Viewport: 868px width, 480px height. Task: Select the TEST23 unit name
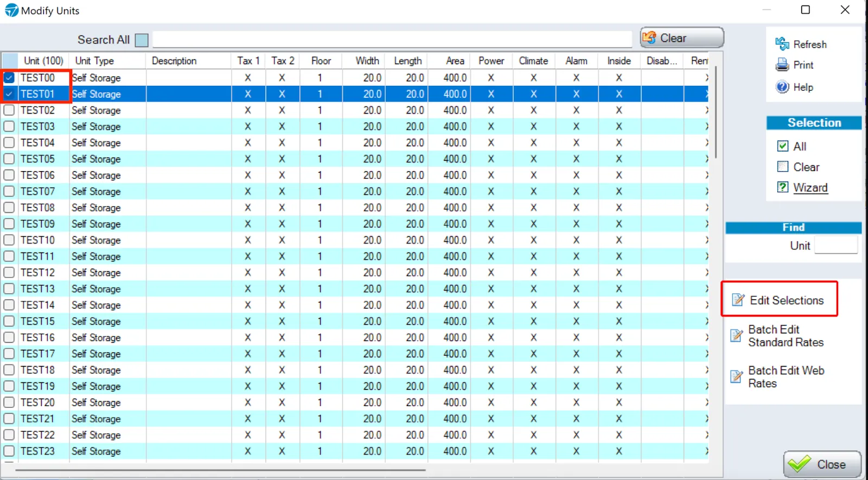point(37,451)
